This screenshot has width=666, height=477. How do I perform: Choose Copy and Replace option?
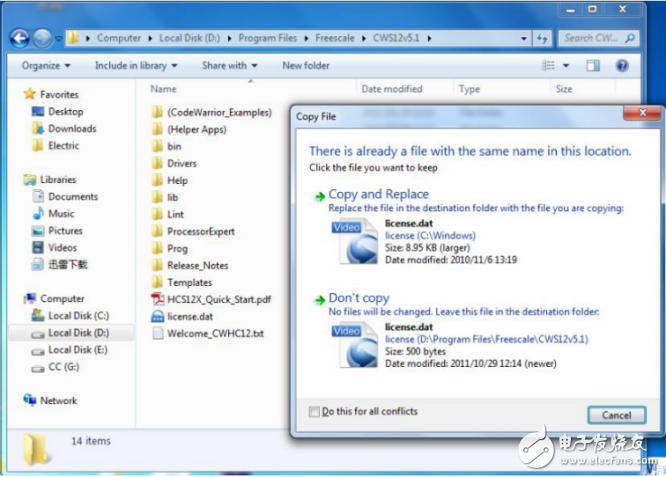click(378, 194)
